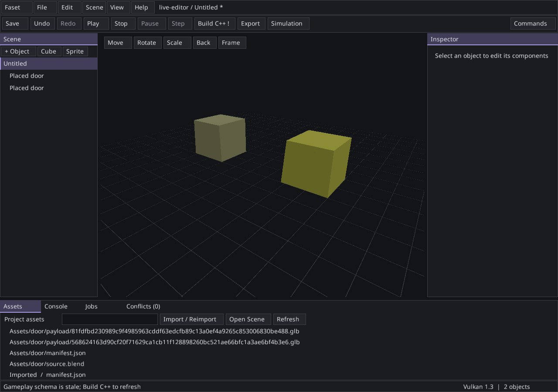Select the payload file starting 81fdfbd
Image resolution: width=558 pixels, height=392 pixels.
click(154, 331)
